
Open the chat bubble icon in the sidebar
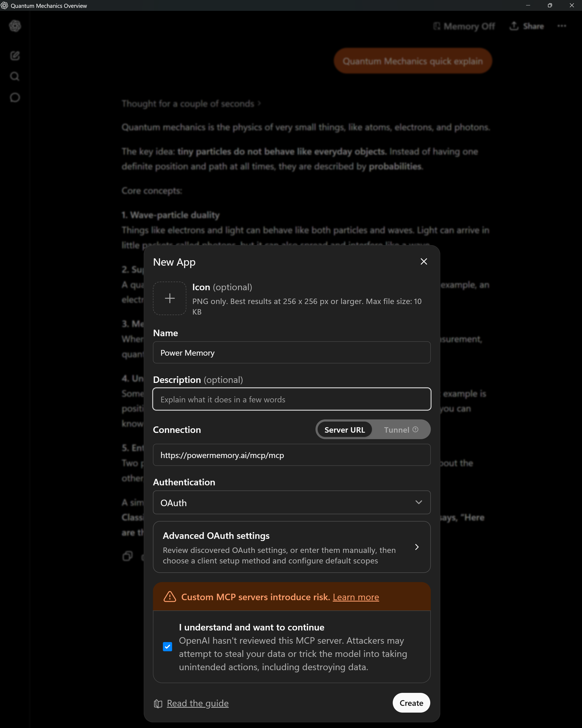pos(15,98)
